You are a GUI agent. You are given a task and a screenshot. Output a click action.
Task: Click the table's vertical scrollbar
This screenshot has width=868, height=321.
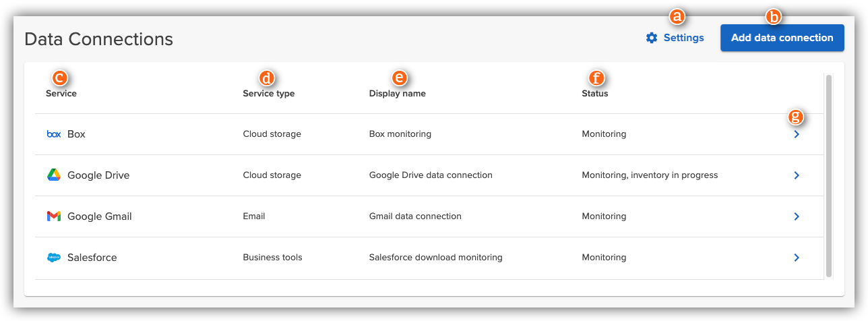(829, 176)
